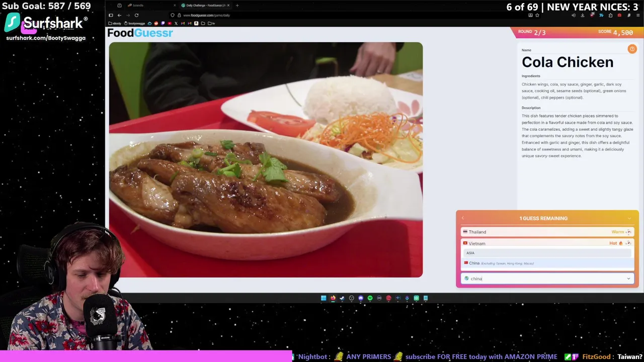Close the Daily Challenge tab

point(228,6)
